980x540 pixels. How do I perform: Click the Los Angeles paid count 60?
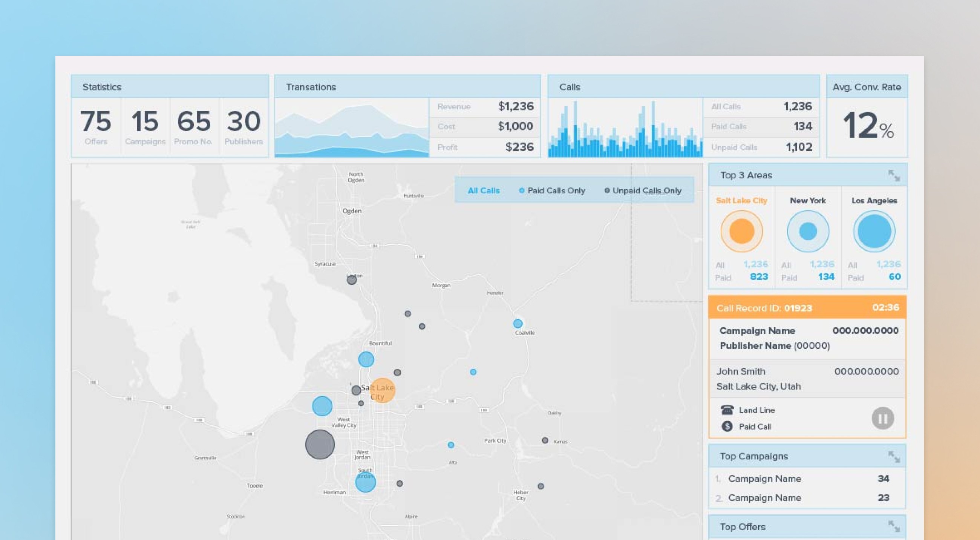(x=895, y=277)
